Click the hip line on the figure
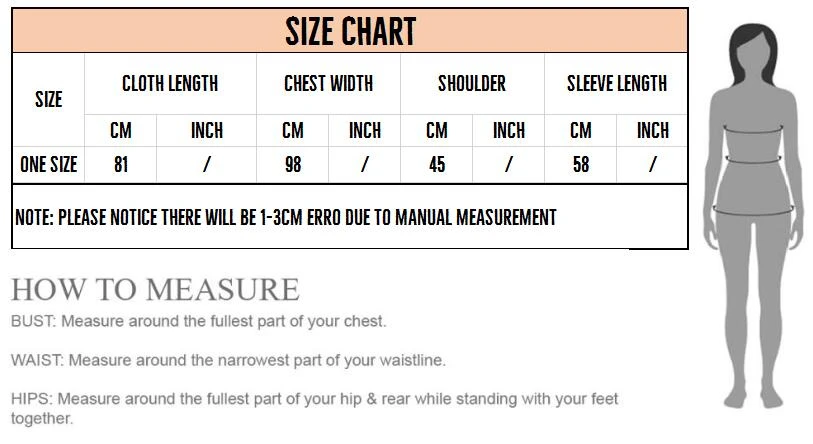The height and width of the screenshot is (444, 813). pos(753,211)
